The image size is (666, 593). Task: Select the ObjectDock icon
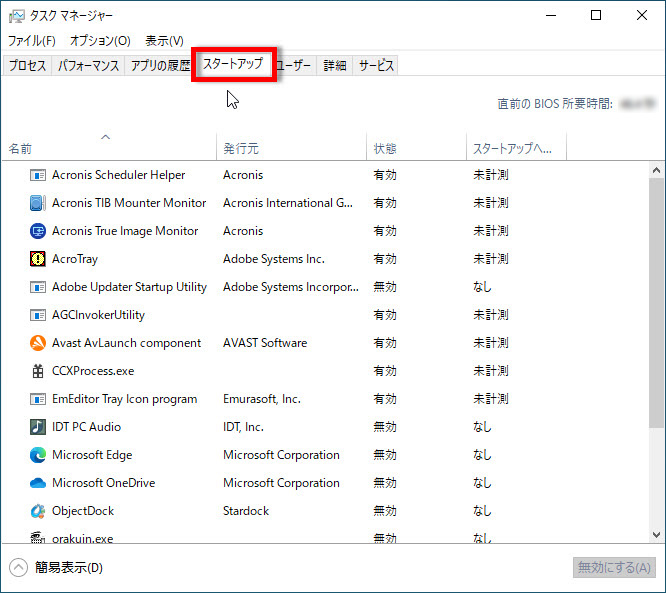pyautogui.click(x=38, y=511)
